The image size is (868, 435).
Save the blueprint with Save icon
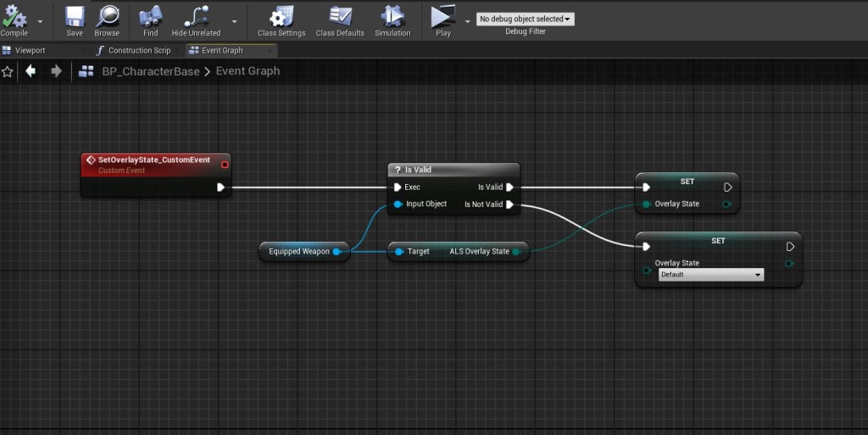[75, 16]
